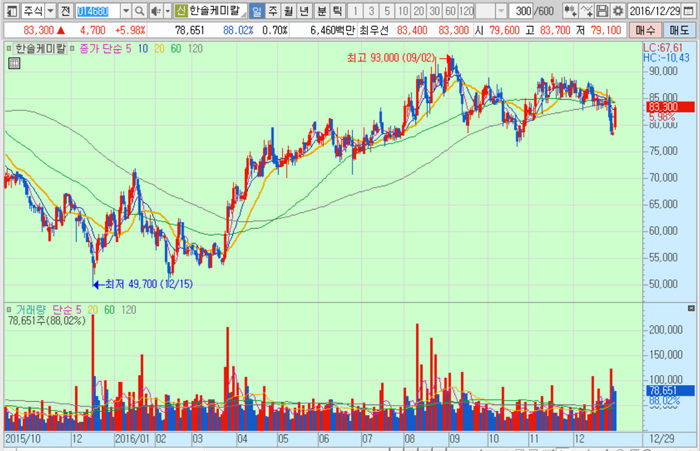Click the add line indicator icon

pos(586,10)
